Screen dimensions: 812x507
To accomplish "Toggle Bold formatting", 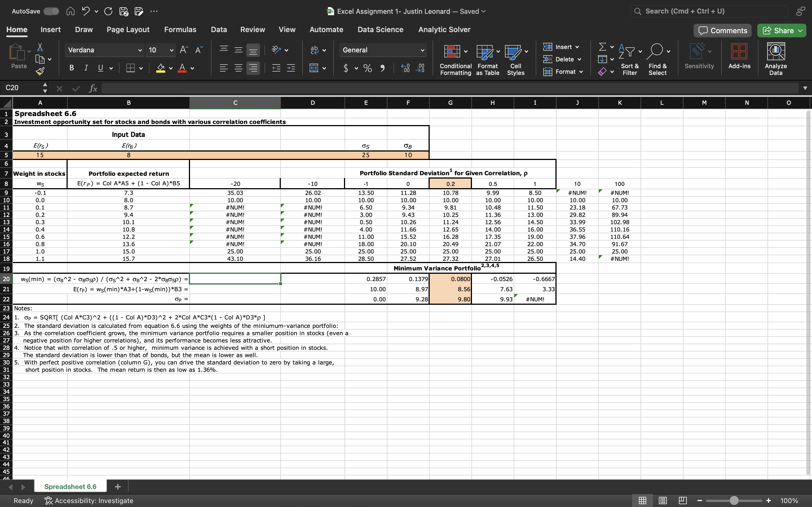I will click(x=71, y=68).
